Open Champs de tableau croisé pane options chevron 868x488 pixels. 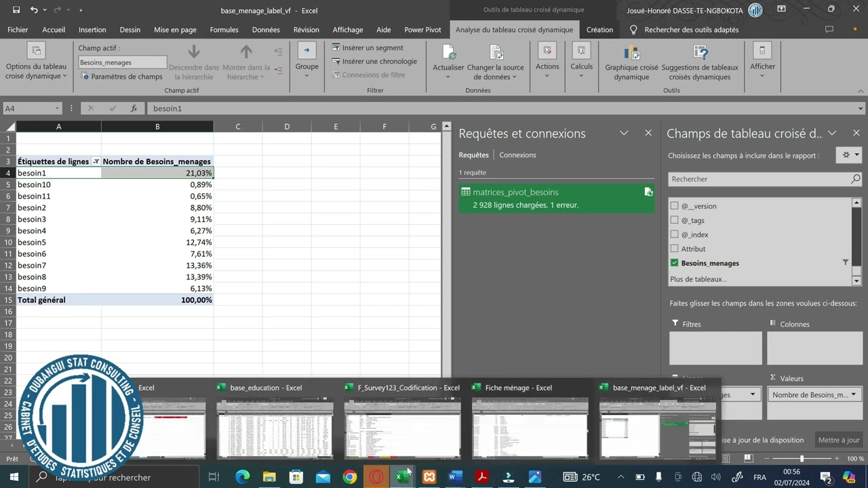[833, 134]
